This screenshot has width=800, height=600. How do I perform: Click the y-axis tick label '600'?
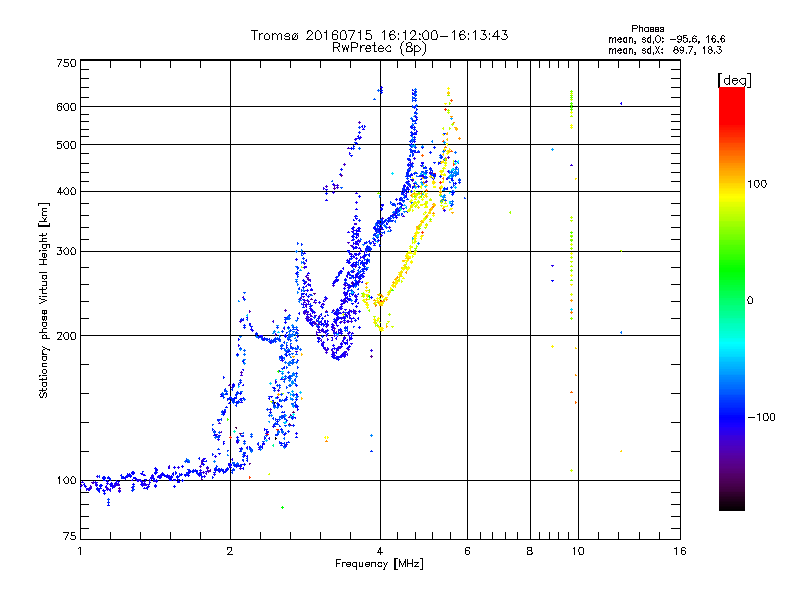[x=66, y=107]
